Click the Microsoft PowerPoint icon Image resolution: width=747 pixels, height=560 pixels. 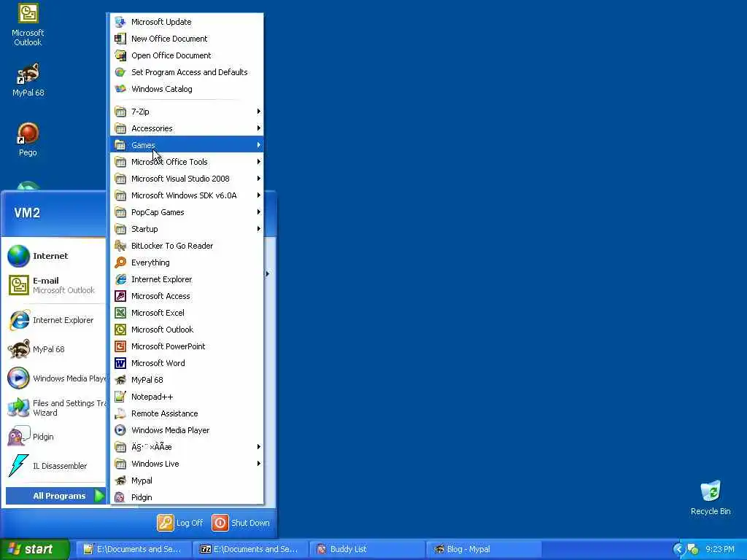coord(120,346)
